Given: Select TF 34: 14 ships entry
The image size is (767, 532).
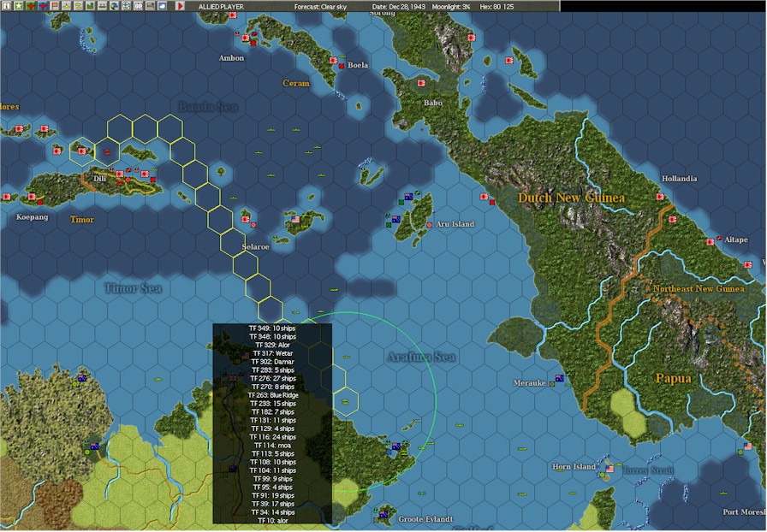Looking at the screenshot, I should click(272, 512).
